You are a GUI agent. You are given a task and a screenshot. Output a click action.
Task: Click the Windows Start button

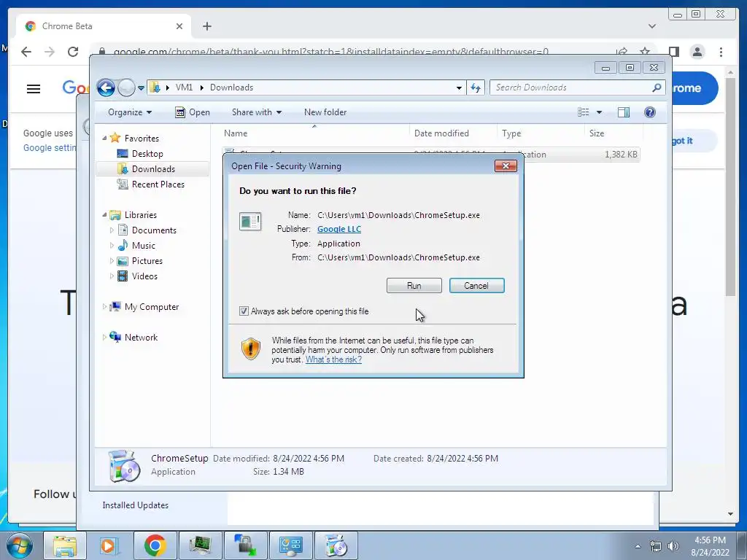point(19,545)
